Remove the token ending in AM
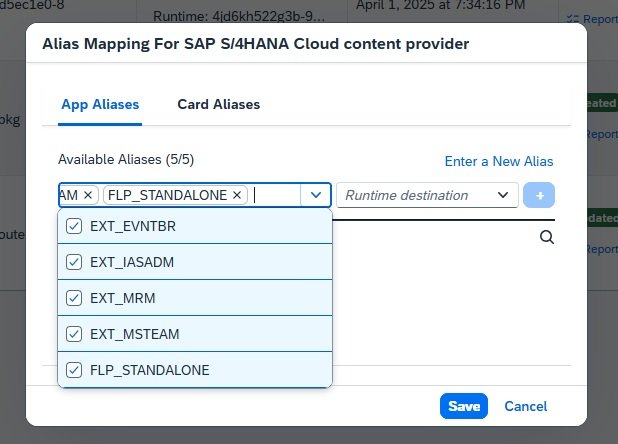Viewport: 618px width, 444px height. (x=88, y=195)
